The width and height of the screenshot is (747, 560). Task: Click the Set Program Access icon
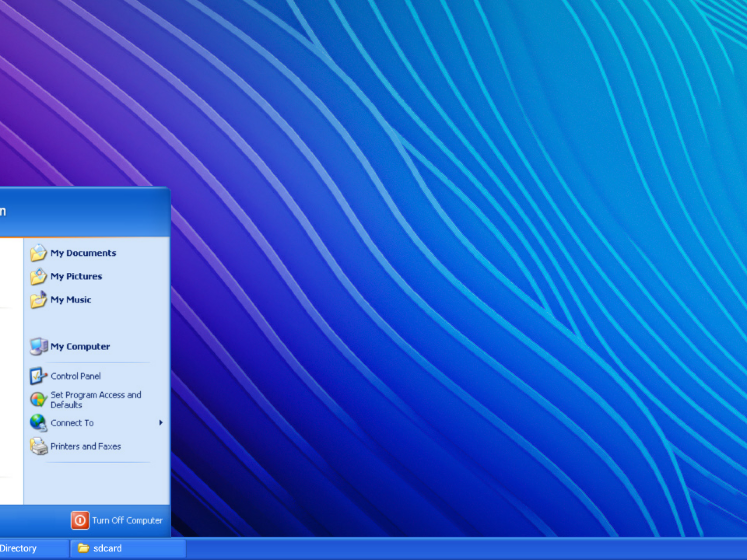[x=38, y=400]
